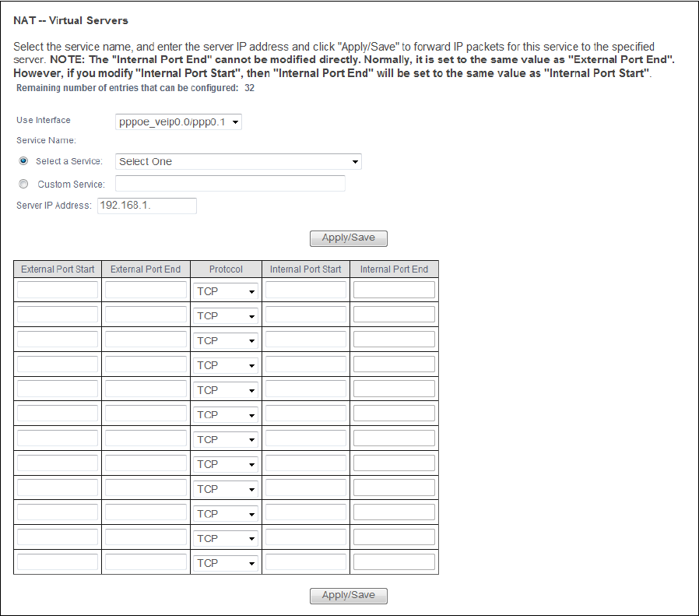699x616 pixels.
Task: Click second row External Port End field
Action: point(146,314)
